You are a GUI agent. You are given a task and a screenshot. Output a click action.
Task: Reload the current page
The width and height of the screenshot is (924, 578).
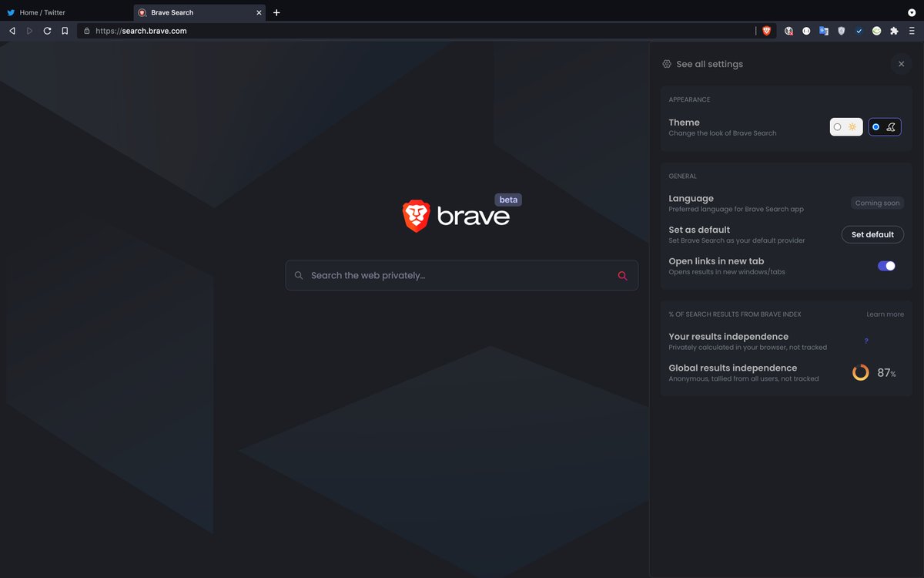pyautogui.click(x=47, y=31)
